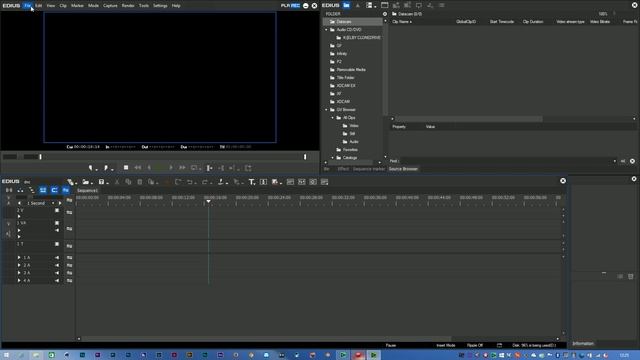The image size is (640, 360).
Task: Open the 1 Second timescale dropdown
Action: [53, 203]
